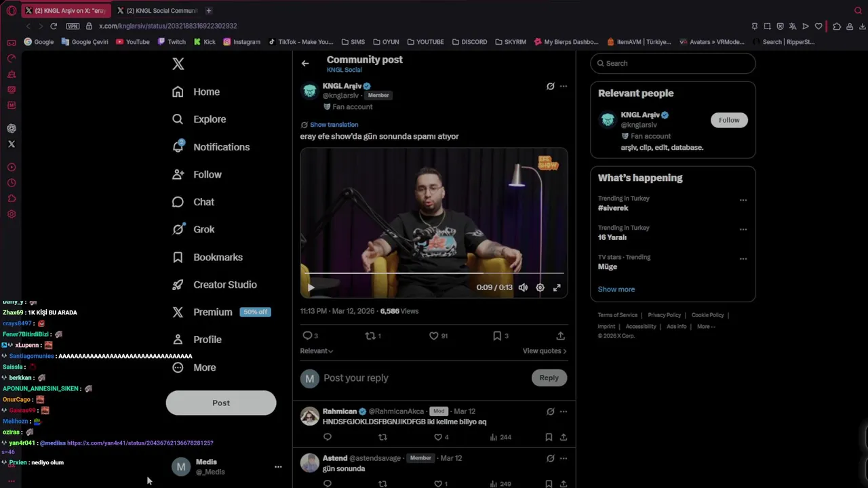Toggle video fullscreen
The width and height of the screenshot is (868, 488).
pyautogui.click(x=557, y=287)
